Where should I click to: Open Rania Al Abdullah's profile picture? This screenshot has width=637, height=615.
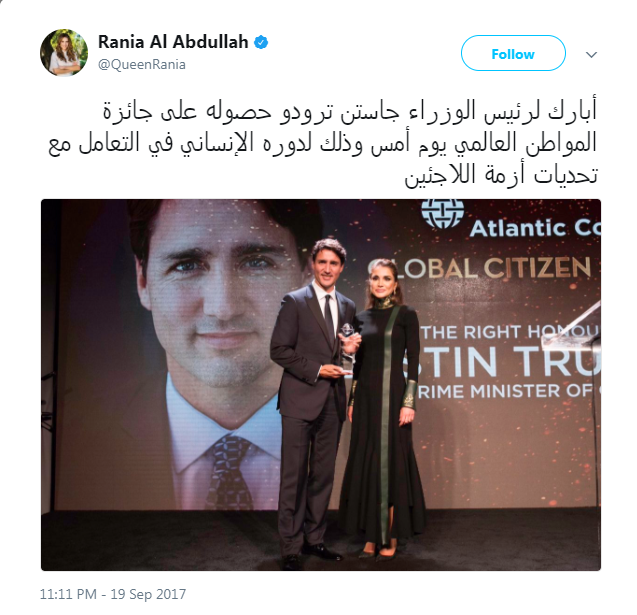point(64,53)
